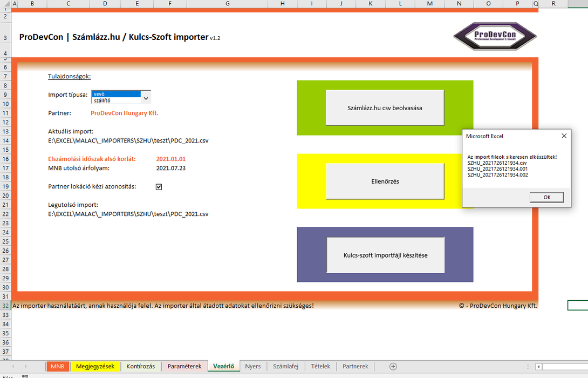Click the Számlázz.hu csv beolvasása button

(385, 108)
